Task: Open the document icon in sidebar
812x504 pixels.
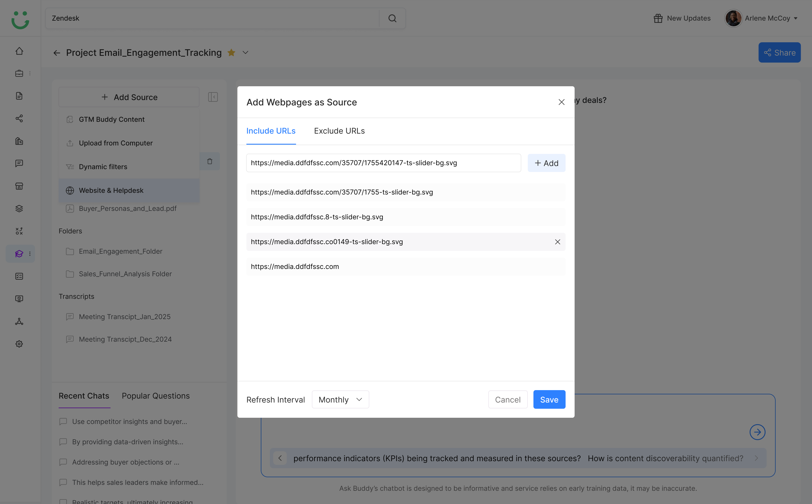Action: pos(19,96)
